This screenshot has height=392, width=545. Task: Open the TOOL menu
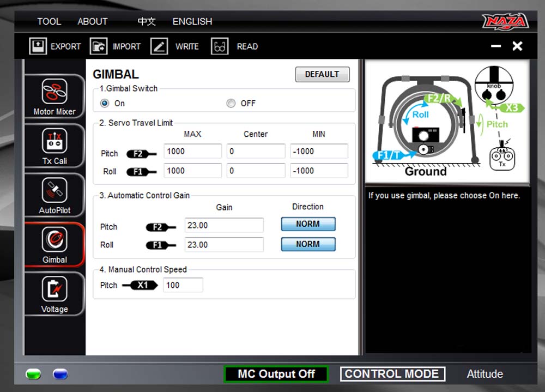click(49, 21)
